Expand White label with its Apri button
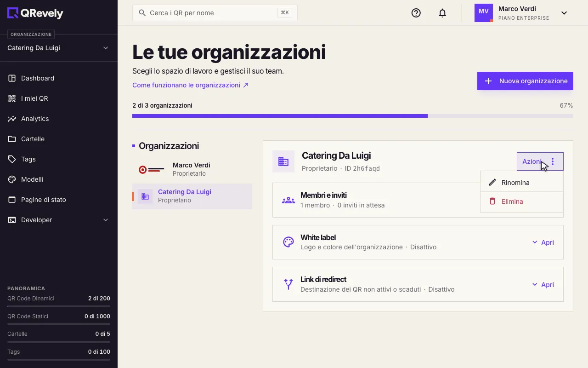Image resolution: width=588 pixels, height=368 pixels. point(543,242)
